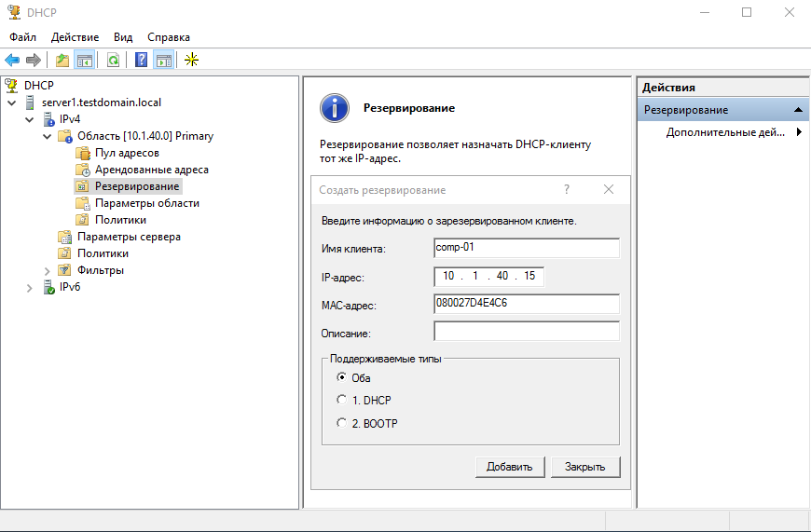Open Help via the question mark toolbar icon
The height and width of the screenshot is (532, 811).
tap(141, 60)
